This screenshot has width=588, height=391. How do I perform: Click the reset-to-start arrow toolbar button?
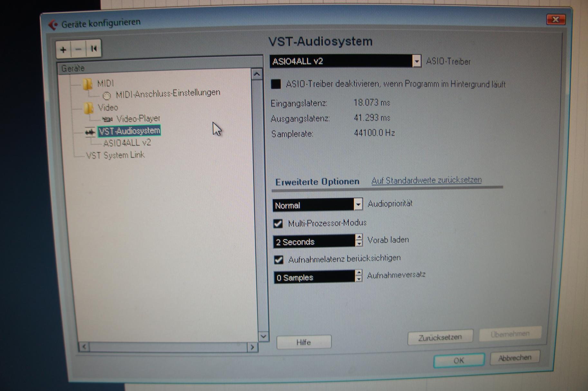click(94, 49)
